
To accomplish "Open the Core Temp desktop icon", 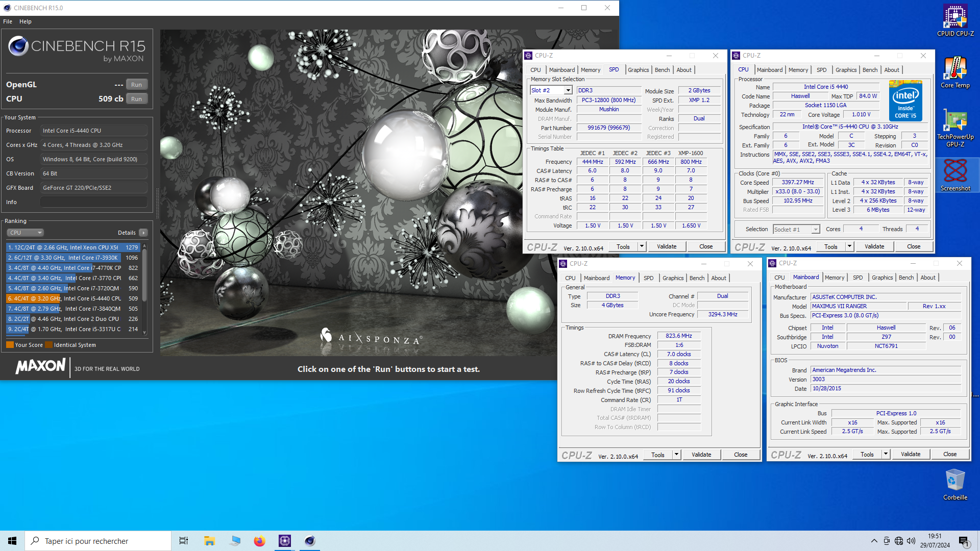I will (x=955, y=72).
